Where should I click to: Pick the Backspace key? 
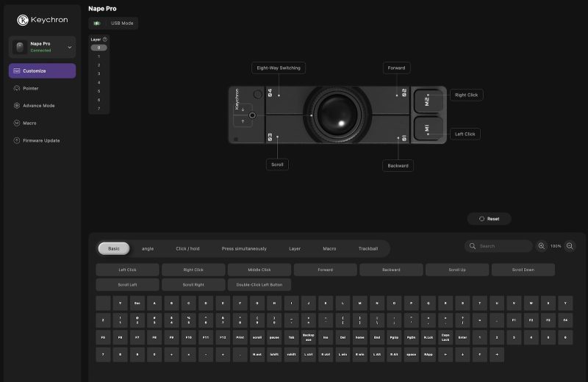pyautogui.click(x=309, y=337)
